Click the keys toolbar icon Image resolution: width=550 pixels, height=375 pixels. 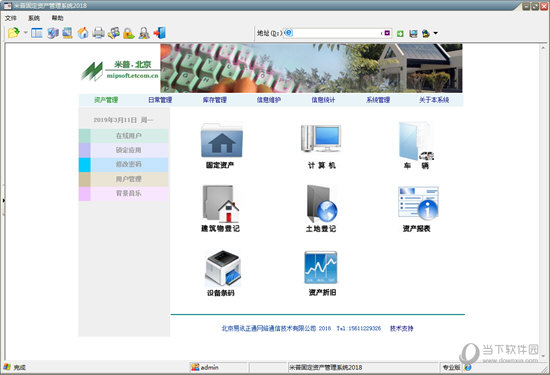[x=114, y=33]
